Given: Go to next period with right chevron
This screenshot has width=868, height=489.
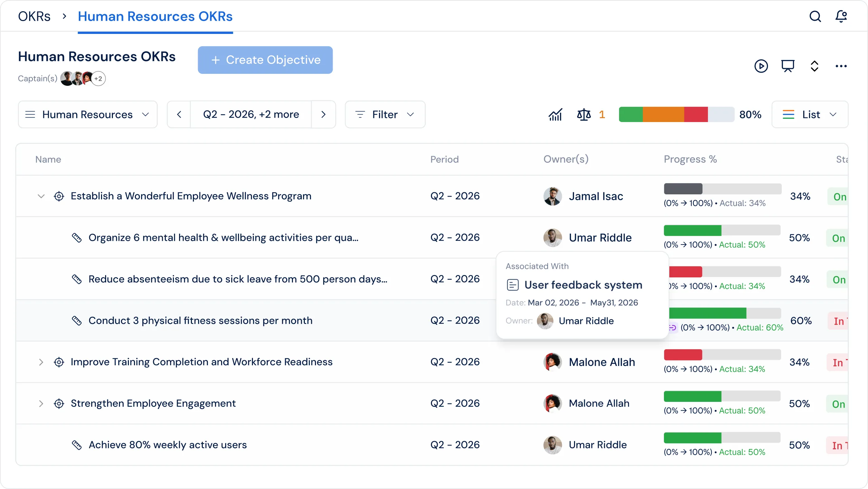Looking at the screenshot, I should tap(323, 115).
